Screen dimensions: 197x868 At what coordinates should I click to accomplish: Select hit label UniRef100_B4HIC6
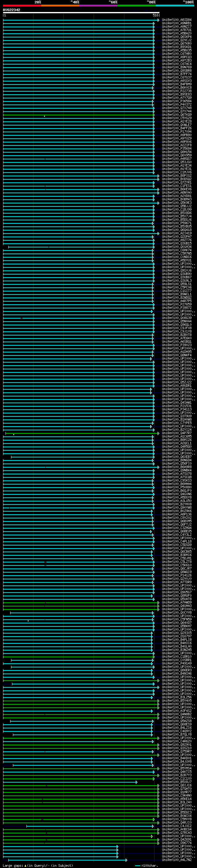click(177, 643)
